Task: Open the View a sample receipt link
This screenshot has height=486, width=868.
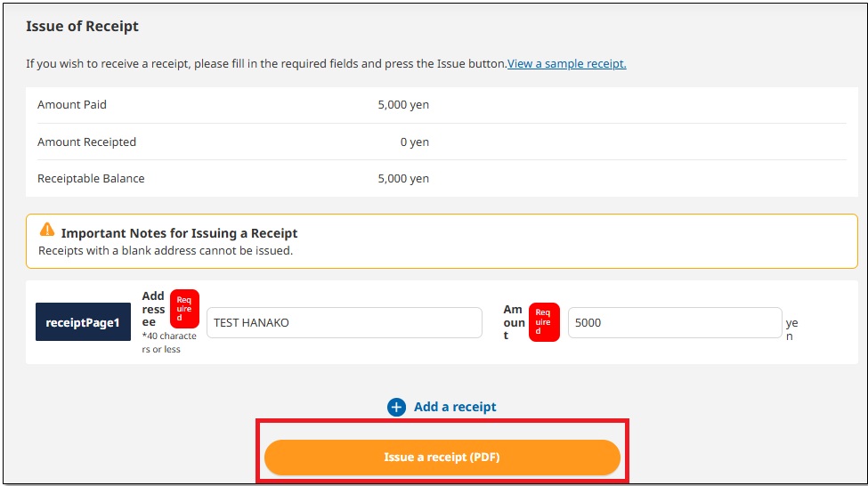Action: tap(566, 64)
